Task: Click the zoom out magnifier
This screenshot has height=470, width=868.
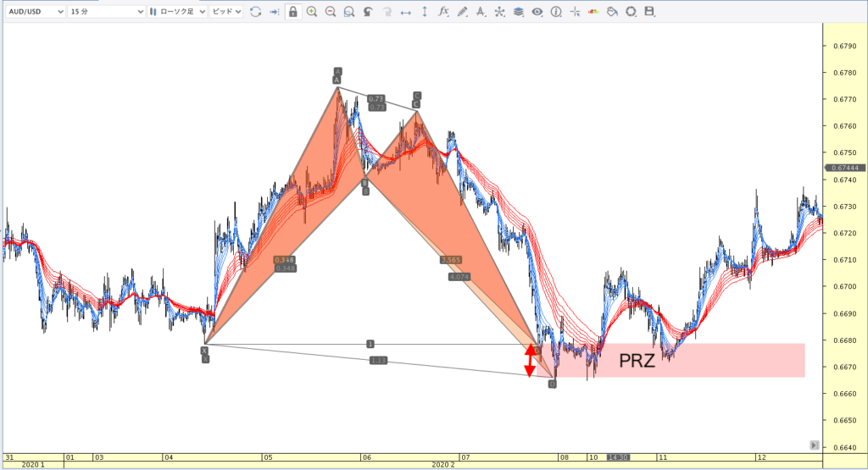Action: coord(330,12)
